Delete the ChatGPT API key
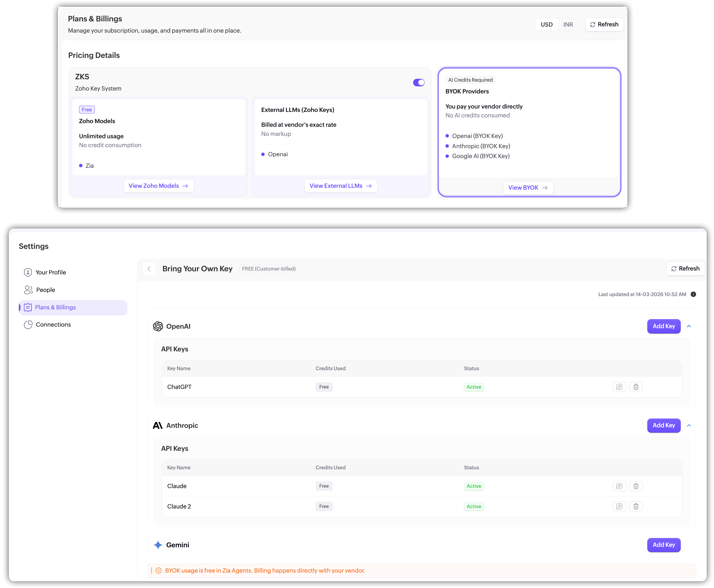 coord(636,387)
